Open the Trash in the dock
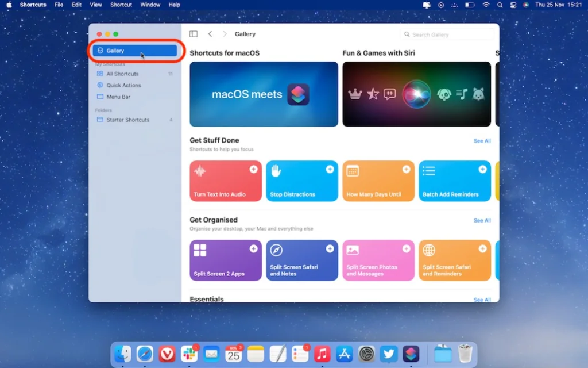This screenshot has height=368, width=588. click(465, 354)
